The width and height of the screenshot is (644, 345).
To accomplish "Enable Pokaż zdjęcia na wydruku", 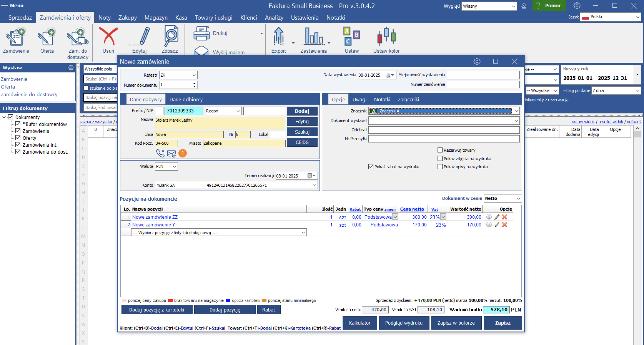I will [x=440, y=159].
